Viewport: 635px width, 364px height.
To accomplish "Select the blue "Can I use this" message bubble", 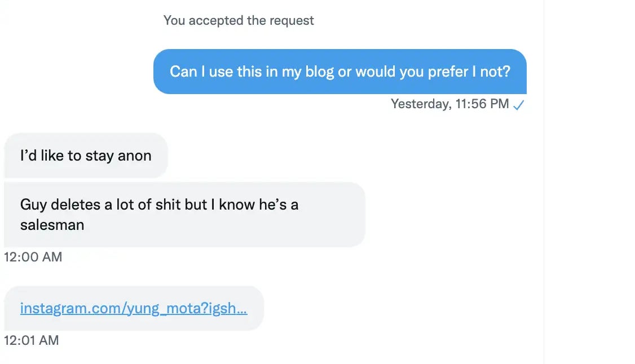I will click(x=339, y=72).
